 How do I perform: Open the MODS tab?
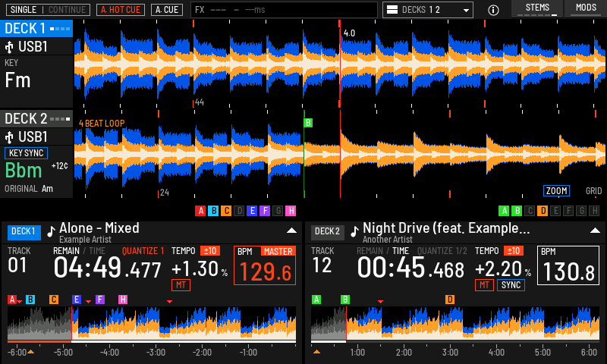point(586,9)
